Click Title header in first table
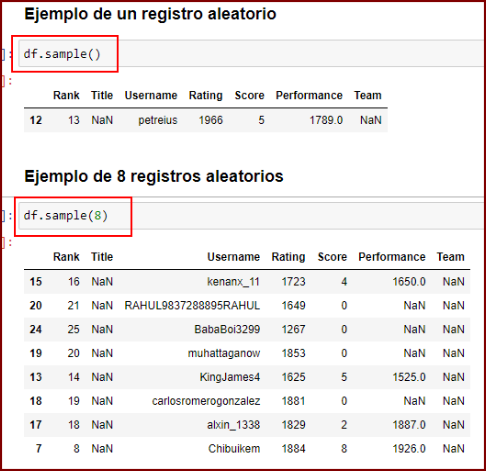Image resolution: width=486 pixels, height=471 pixels. pos(102,95)
